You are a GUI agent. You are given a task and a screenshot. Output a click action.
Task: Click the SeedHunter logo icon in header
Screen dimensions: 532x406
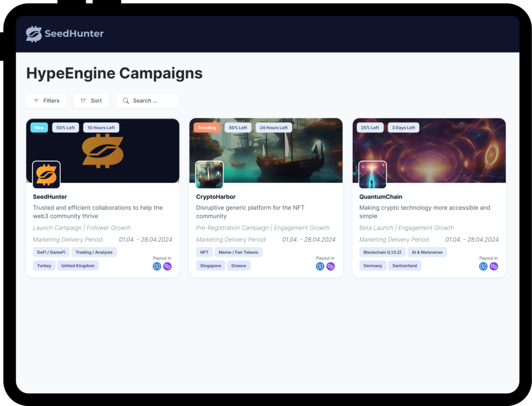tap(34, 34)
